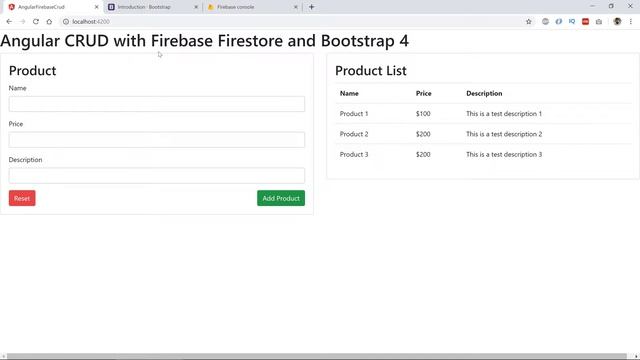Open the browser home page icon
Viewport: 640px width, 360px height.
tap(49, 22)
